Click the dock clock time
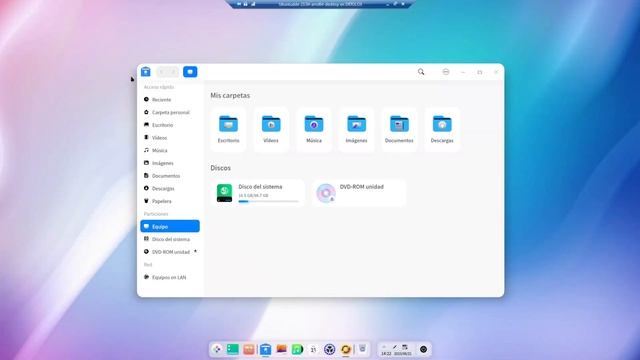 point(386,353)
